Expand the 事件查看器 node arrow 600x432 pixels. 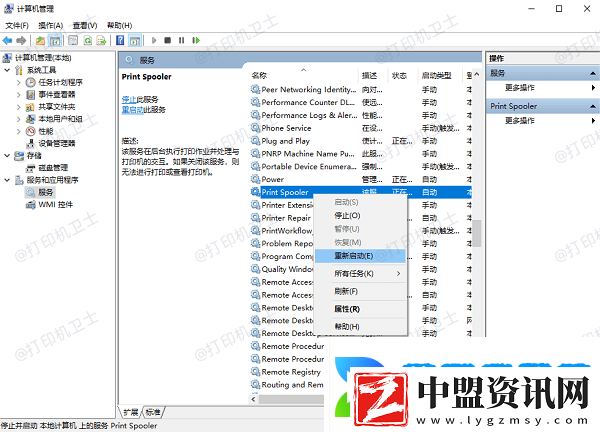(x=18, y=95)
